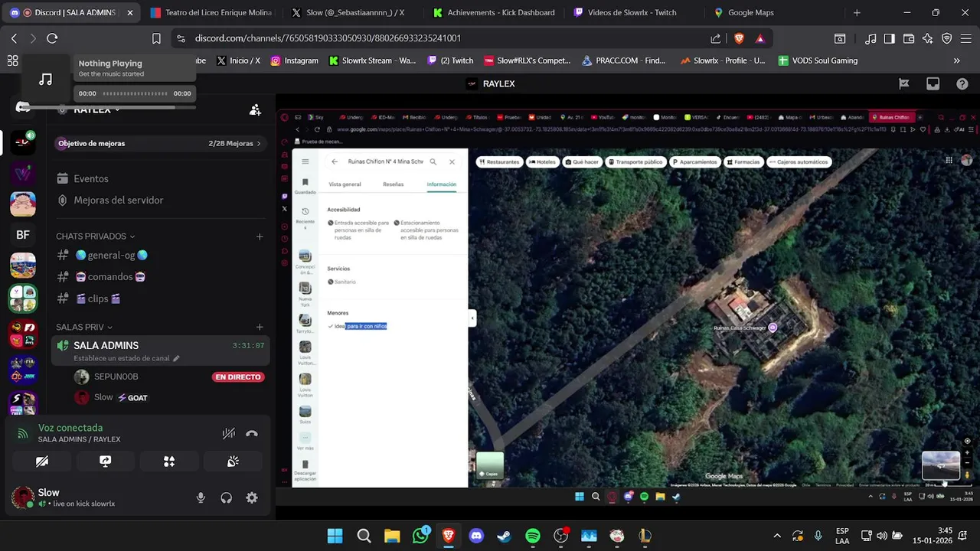Open the activities launcher button
The image size is (980, 551).
(169, 461)
